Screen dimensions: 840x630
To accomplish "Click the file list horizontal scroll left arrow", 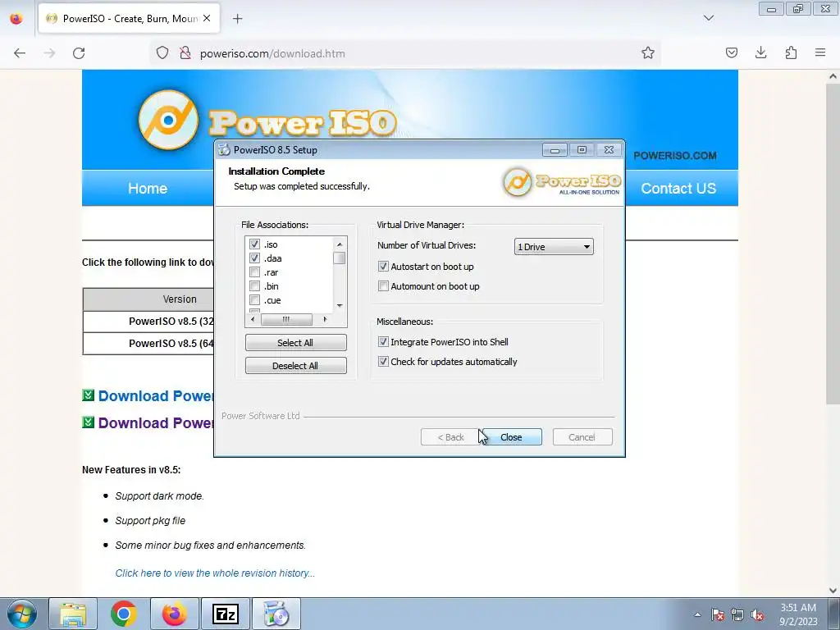I will click(253, 319).
